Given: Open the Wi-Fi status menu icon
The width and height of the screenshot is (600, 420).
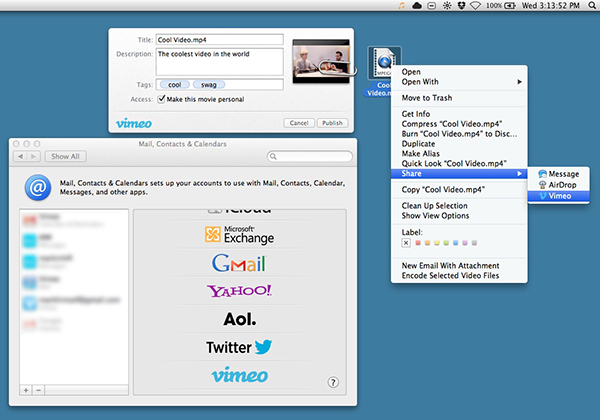Looking at the screenshot, I should (475, 6).
